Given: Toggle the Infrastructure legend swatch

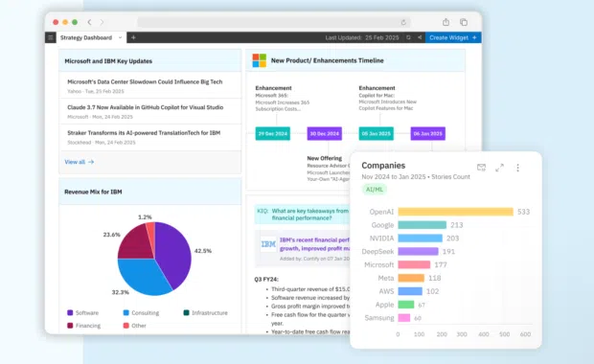Looking at the screenshot, I should 187,312.
